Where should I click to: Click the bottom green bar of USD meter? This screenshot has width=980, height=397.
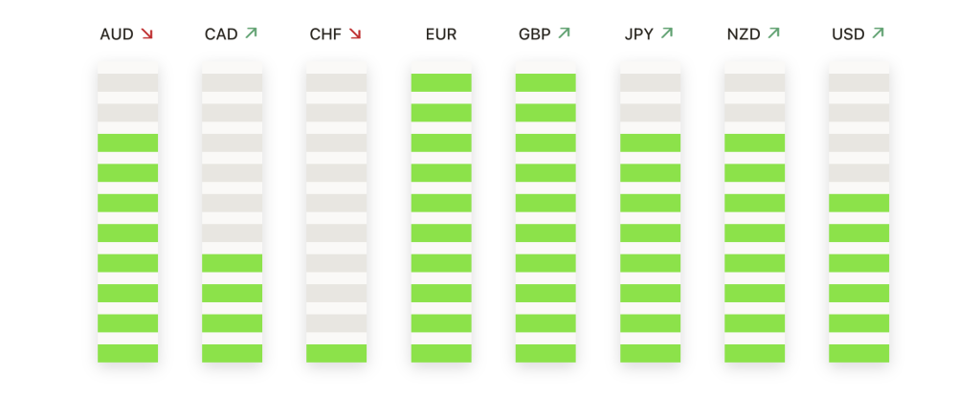coord(858,353)
